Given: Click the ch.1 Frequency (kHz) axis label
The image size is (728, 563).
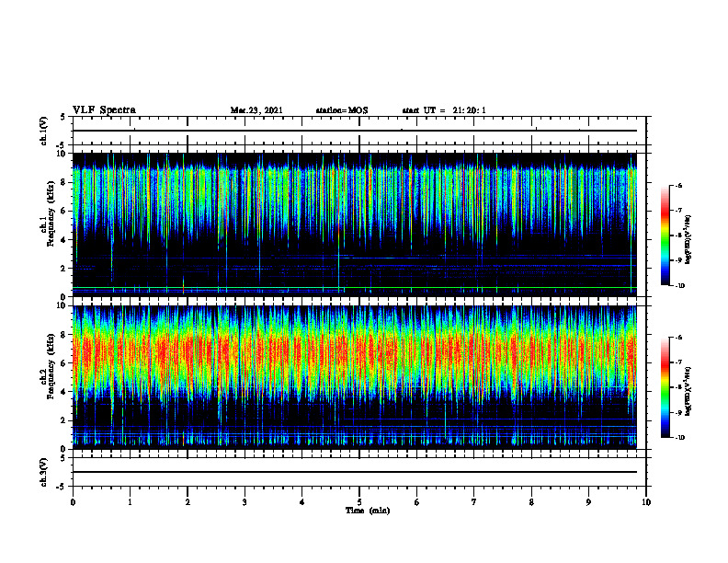Looking at the screenshot, I should click(x=48, y=213).
